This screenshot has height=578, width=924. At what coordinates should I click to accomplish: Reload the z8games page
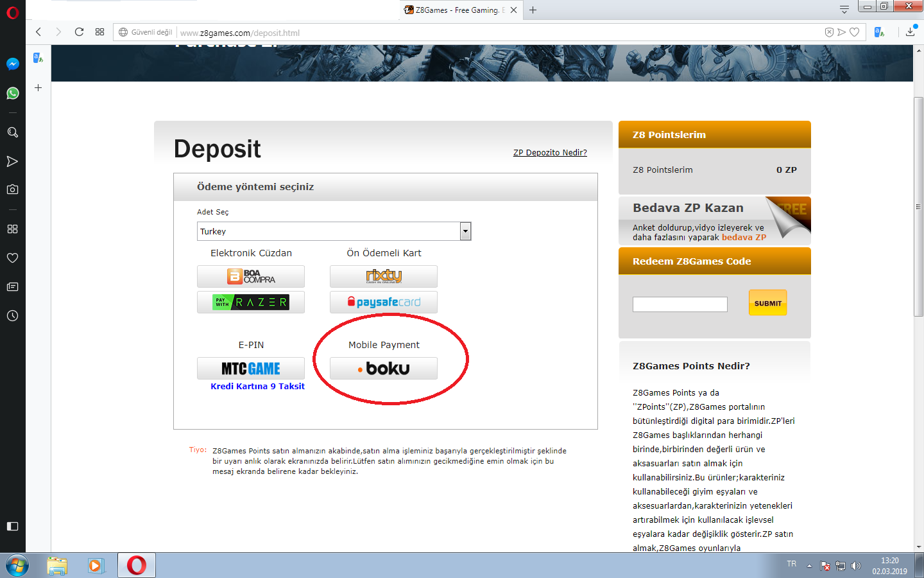pos(79,32)
